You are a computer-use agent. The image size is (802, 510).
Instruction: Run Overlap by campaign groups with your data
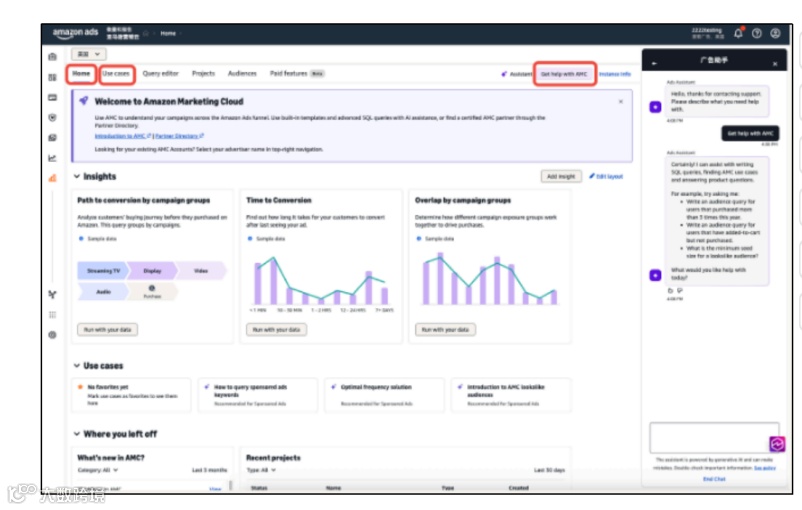click(445, 330)
